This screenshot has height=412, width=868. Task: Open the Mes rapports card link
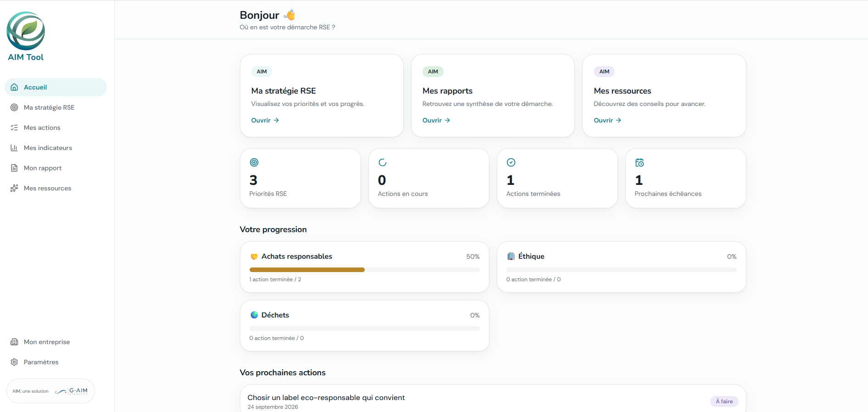click(x=436, y=120)
